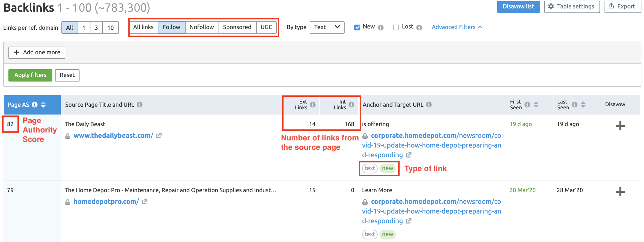Click '28 Mar'20' last seen date
The height and width of the screenshot is (242, 644).
(x=570, y=190)
